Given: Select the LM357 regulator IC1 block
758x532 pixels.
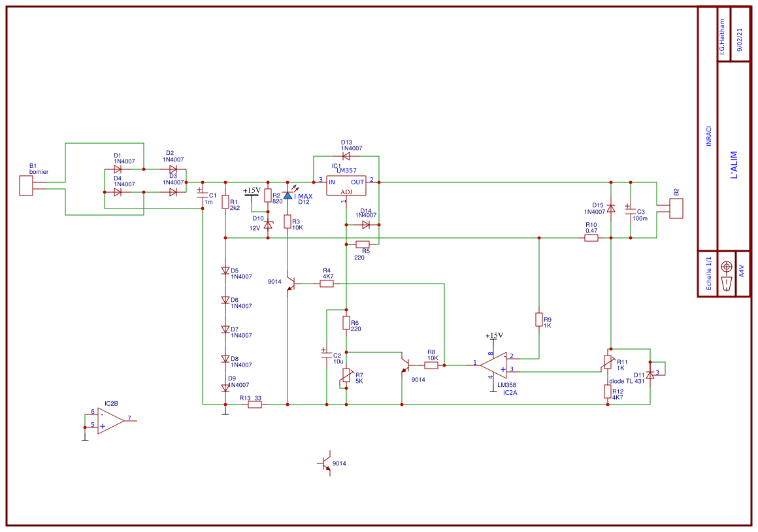Looking at the screenshot, I should pos(346,186).
